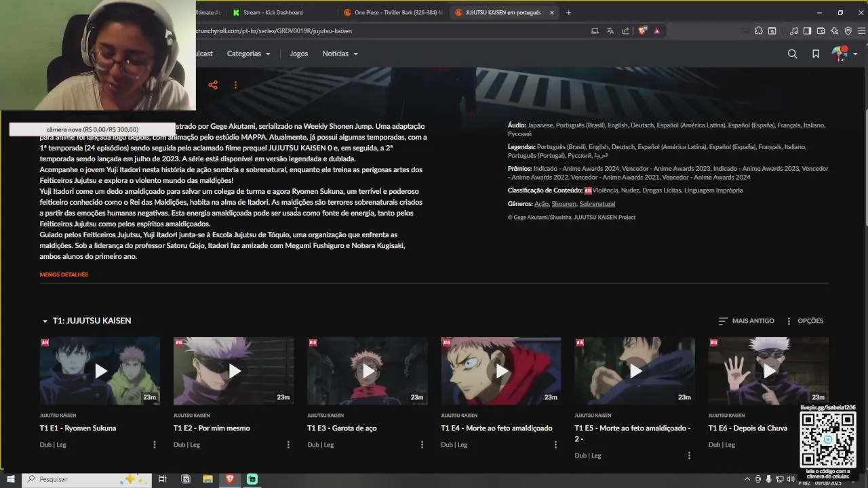Viewport: 868px width, 488px height.
Task: Click the MENOS DETALHES link
Action: (x=64, y=274)
